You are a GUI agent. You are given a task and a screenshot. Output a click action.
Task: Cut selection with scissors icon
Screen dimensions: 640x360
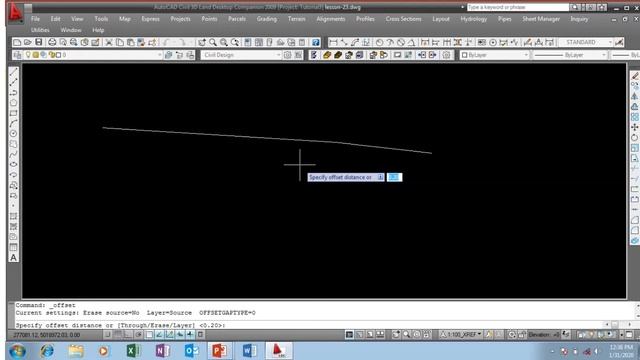109,42
